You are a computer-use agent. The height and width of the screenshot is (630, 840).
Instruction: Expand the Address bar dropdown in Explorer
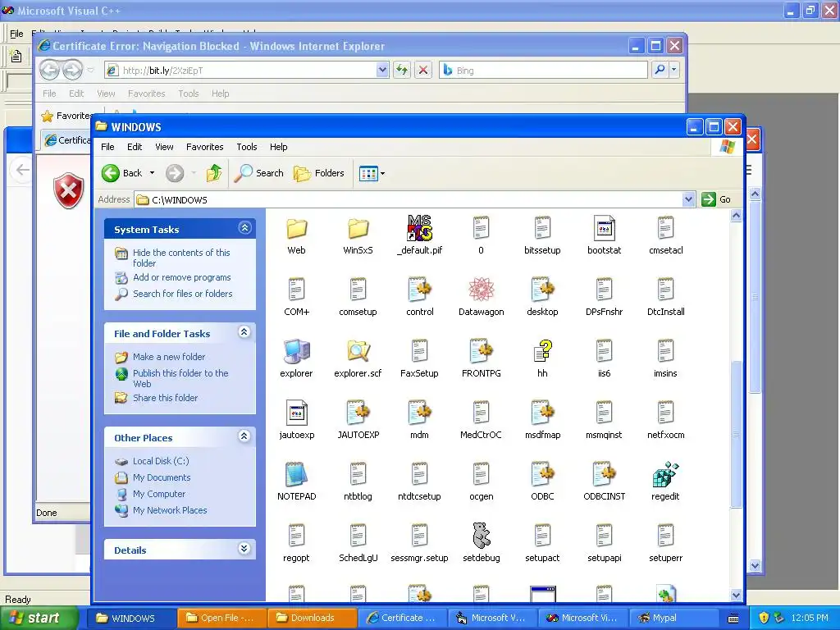click(x=688, y=199)
